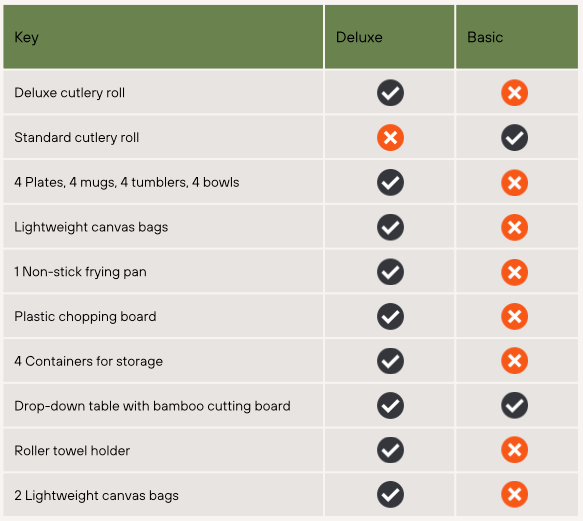
Task: Click the Standard cutlery roll row label
Action: point(77,138)
